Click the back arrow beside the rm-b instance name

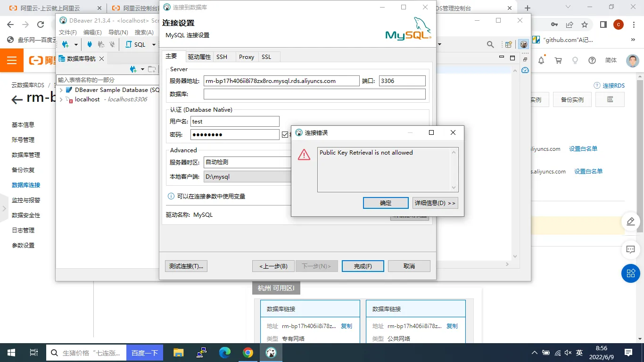click(x=17, y=99)
